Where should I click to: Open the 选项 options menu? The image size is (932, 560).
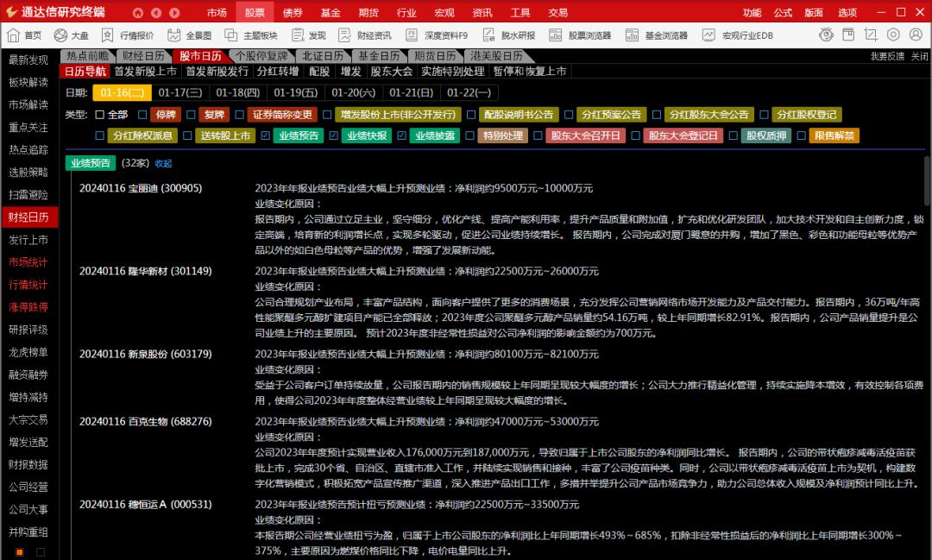[x=847, y=12]
